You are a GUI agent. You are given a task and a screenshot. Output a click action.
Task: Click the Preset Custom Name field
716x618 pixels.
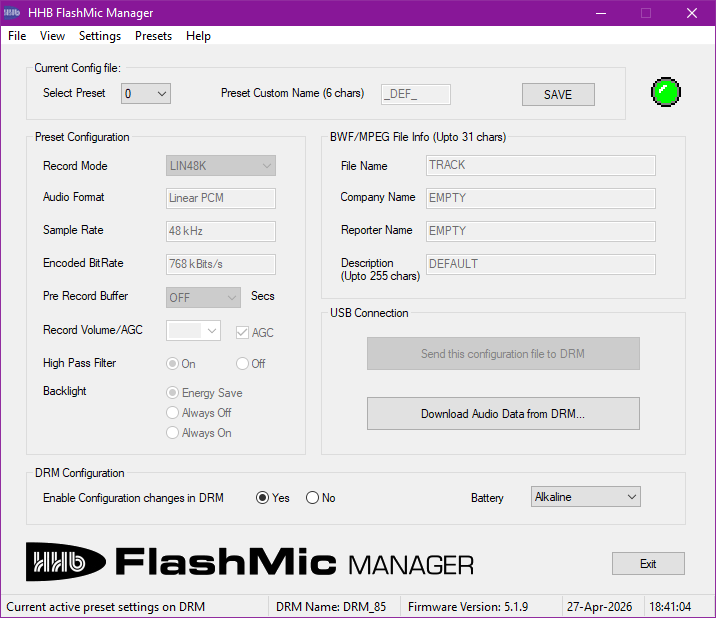pyautogui.click(x=416, y=94)
